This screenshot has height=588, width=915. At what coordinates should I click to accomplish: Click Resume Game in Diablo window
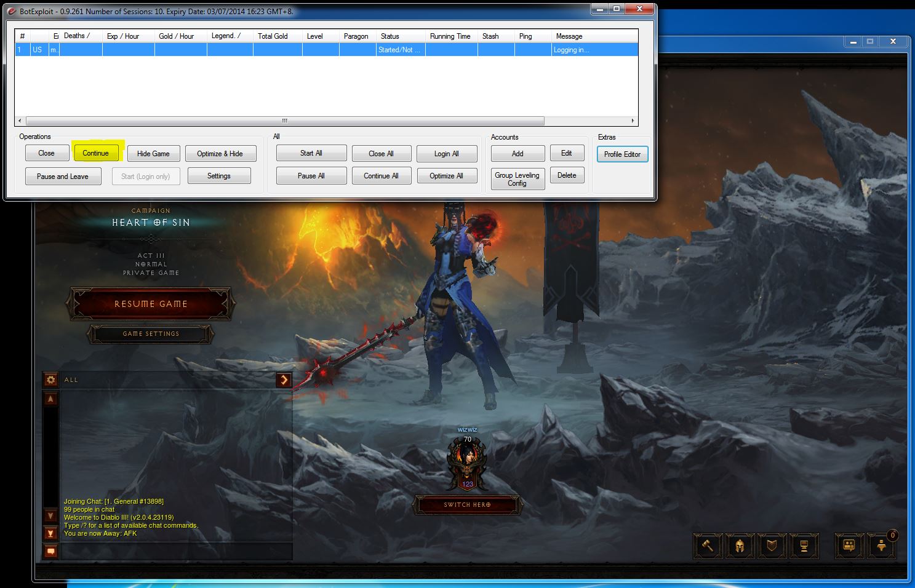(x=151, y=304)
